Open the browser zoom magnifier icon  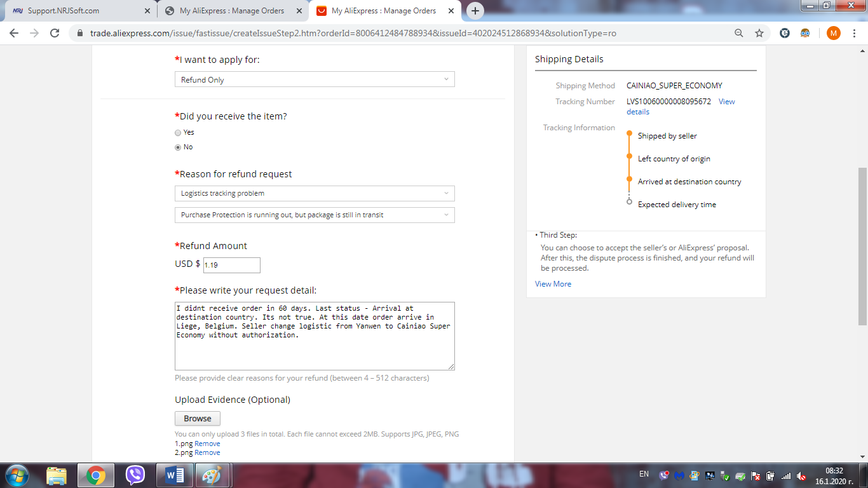(x=739, y=33)
